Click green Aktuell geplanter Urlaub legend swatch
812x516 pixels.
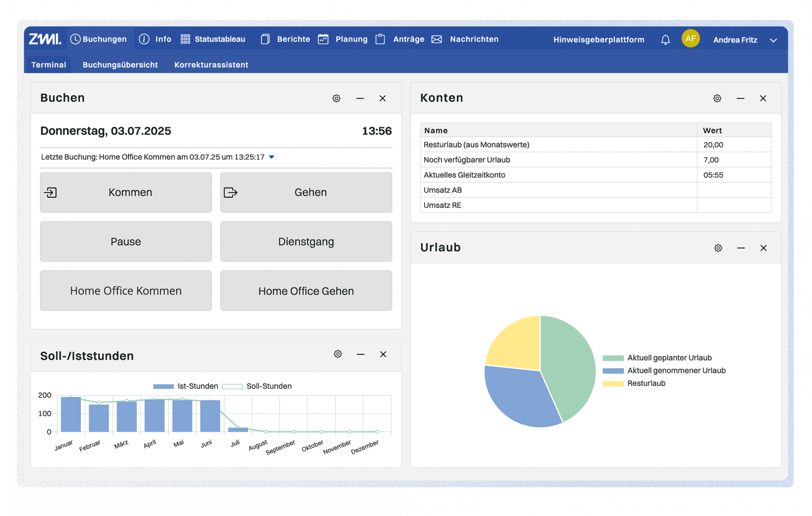click(x=613, y=358)
